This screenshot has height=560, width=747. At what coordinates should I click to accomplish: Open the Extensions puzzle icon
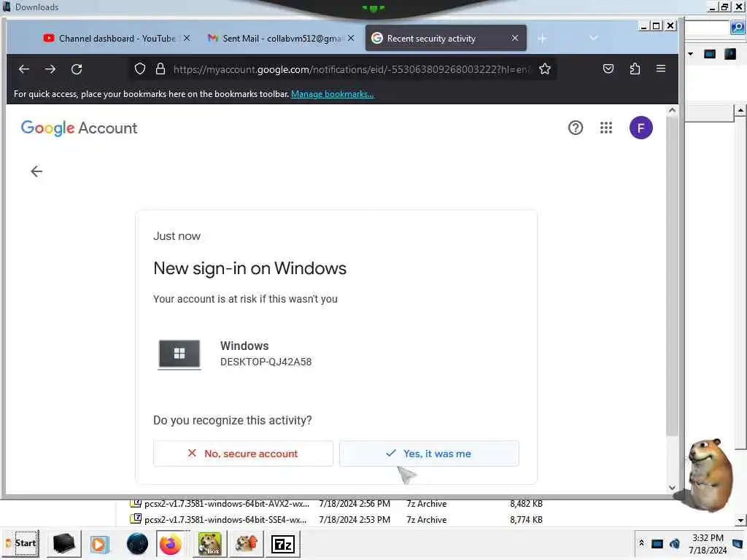[635, 69]
